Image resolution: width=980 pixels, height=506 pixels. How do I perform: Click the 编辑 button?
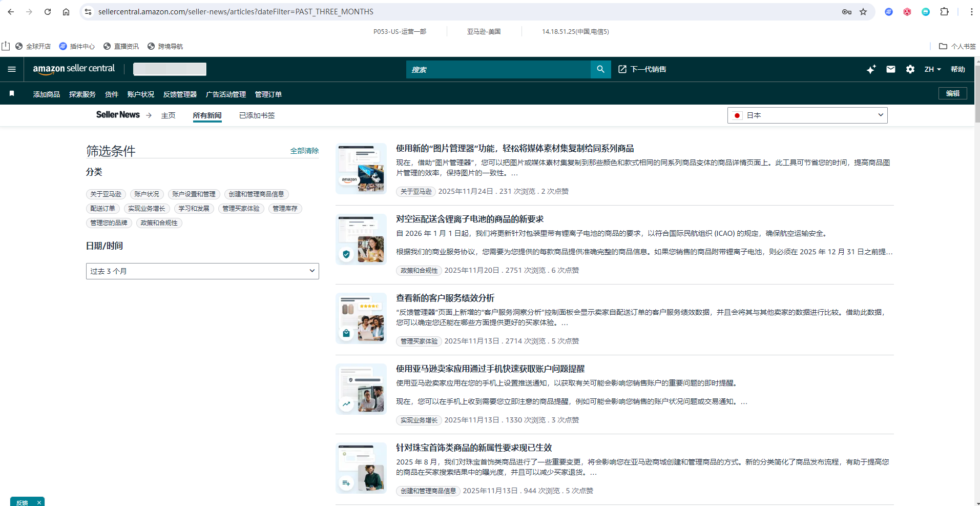click(x=952, y=93)
